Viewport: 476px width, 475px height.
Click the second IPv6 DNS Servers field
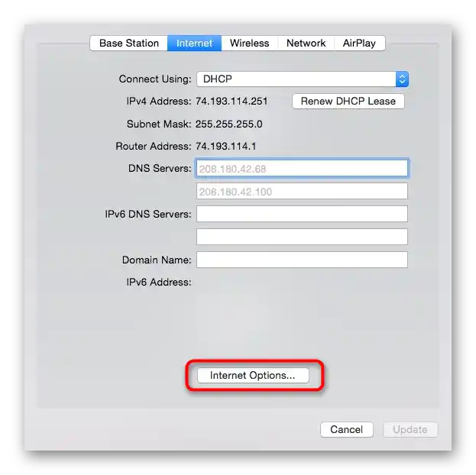[302, 237]
